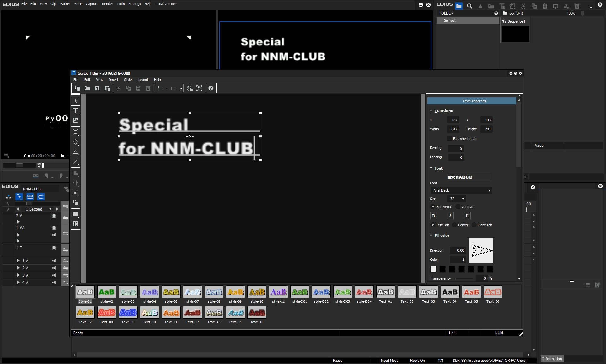Select Horizontal text orientation
The image size is (606, 364).
click(433, 207)
